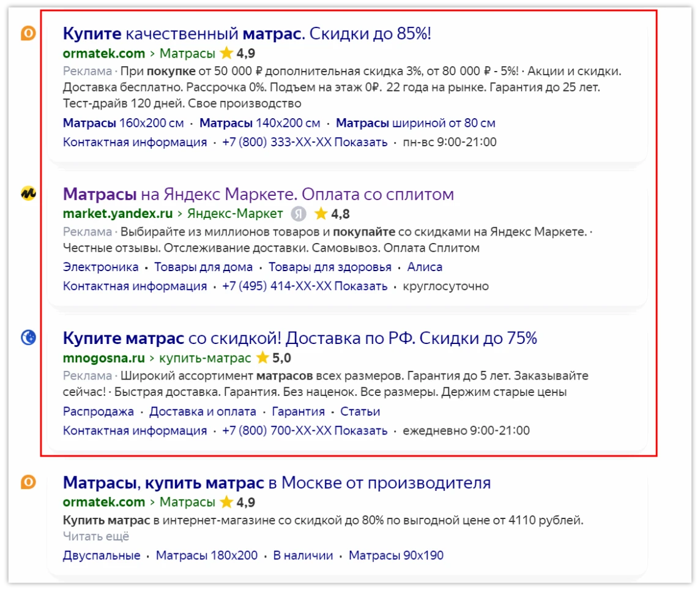The width and height of the screenshot is (700, 590).
Task: Open 'Купите качественный матрас' ad headline
Action: pyautogui.click(x=247, y=34)
